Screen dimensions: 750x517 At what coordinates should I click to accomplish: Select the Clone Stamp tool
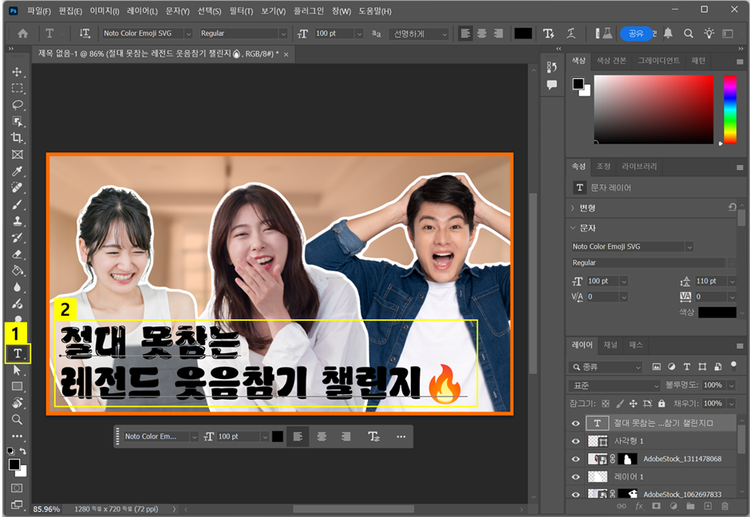[17, 221]
